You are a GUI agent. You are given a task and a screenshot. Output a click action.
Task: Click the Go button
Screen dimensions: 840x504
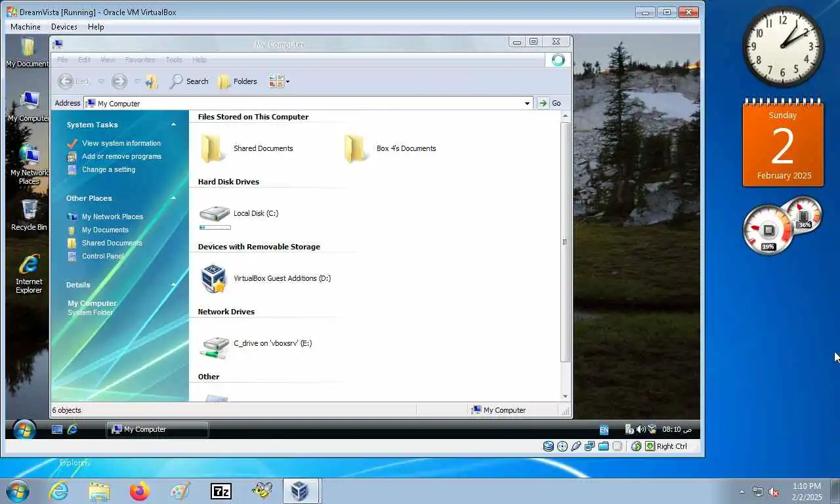tap(550, 103)
